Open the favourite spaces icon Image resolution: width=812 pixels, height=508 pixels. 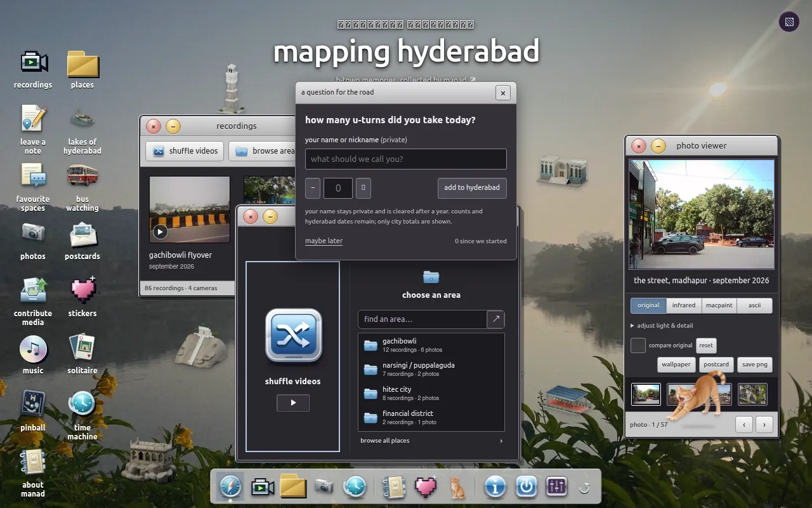click(33, 187)
